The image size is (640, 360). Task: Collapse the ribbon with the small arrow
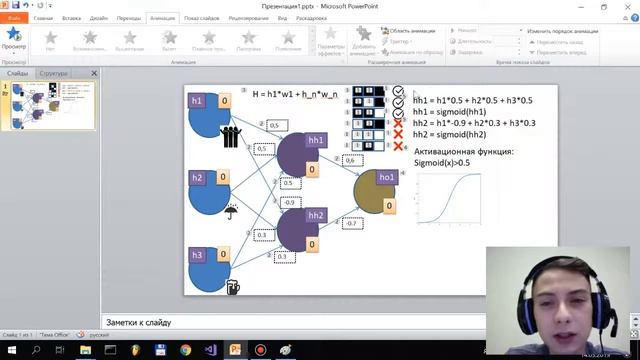pos(625,18)
